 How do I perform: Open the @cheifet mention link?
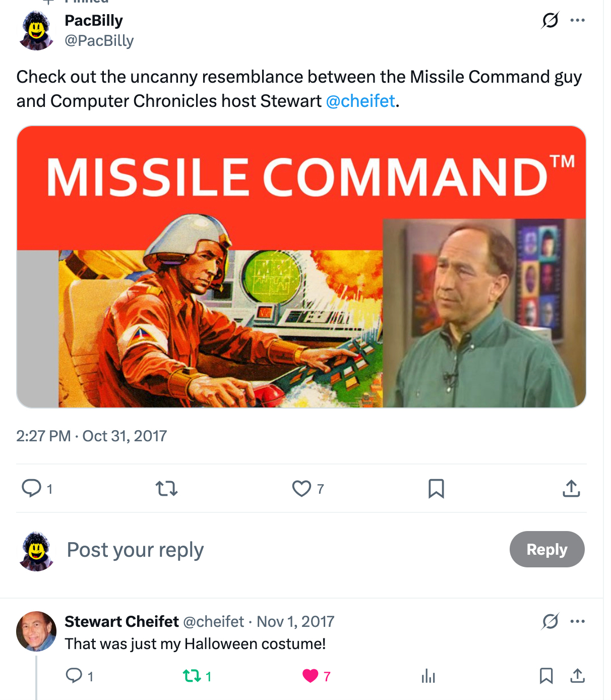pos(360,101)
